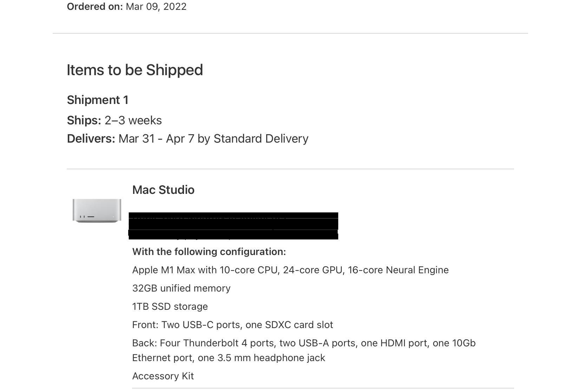Image resolution: width=571 pixels, height=392 pixels.
Task: Click the 'Items to be Shipped' heading
Action: pos(135,70)
